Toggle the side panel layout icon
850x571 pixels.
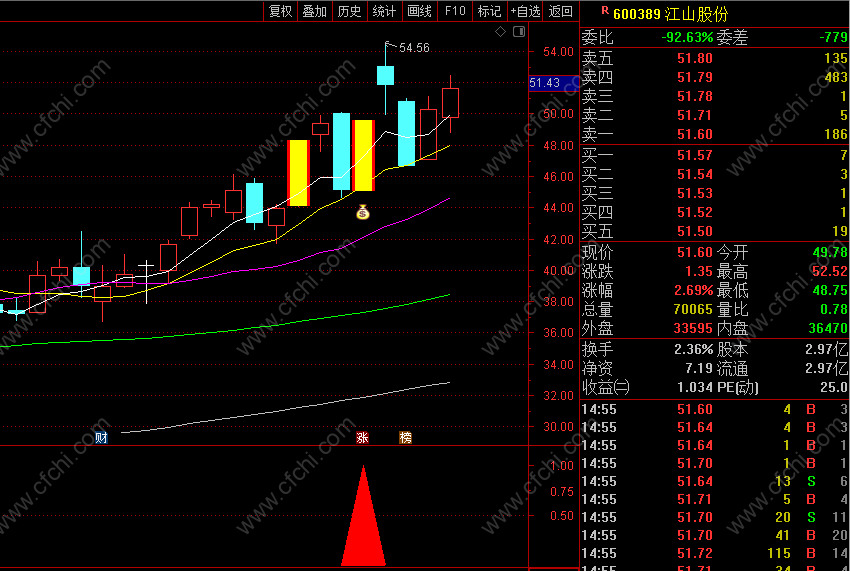coord(519,31)
